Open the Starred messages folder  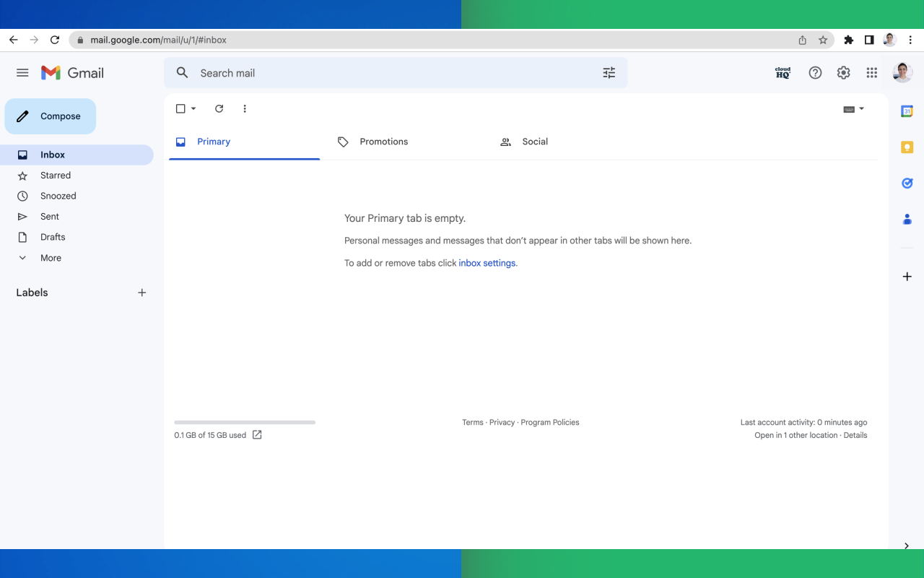56,175
